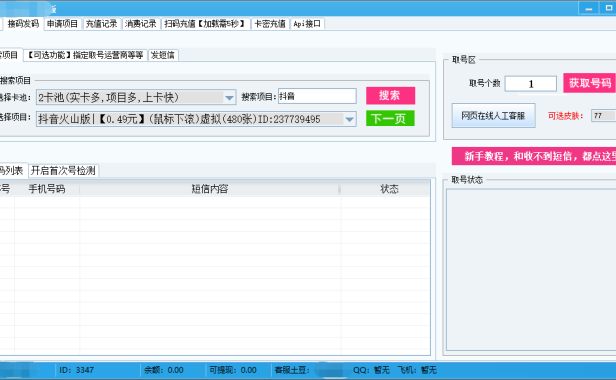Click the 余额: 0.00 status entry
The width and height of the screenshot is (616, 380).
click(164, 370)
